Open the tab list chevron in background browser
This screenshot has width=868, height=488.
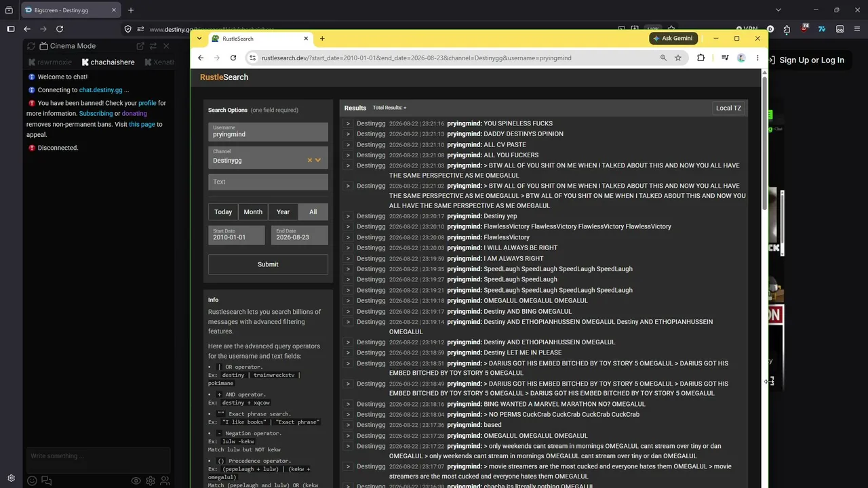[x=778, y=10]
